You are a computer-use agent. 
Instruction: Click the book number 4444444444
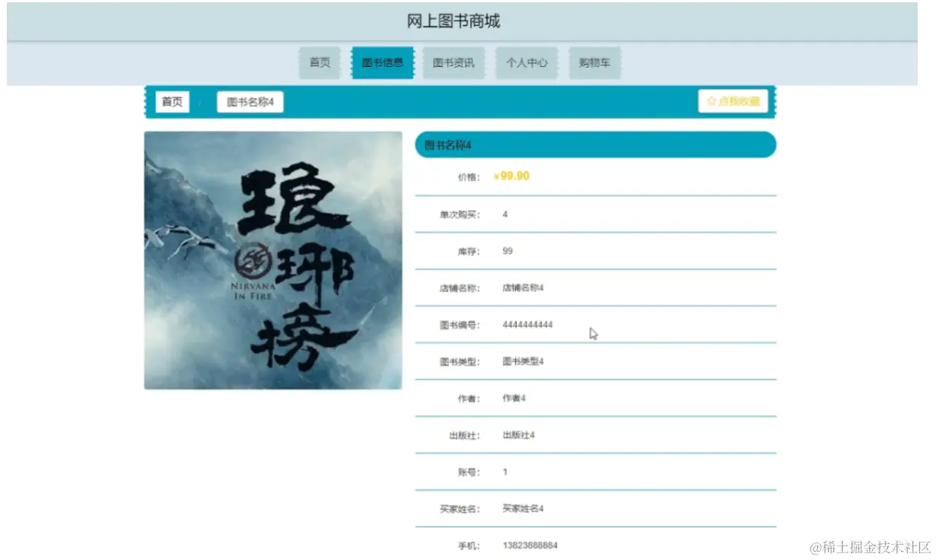[x=527, y=325]
